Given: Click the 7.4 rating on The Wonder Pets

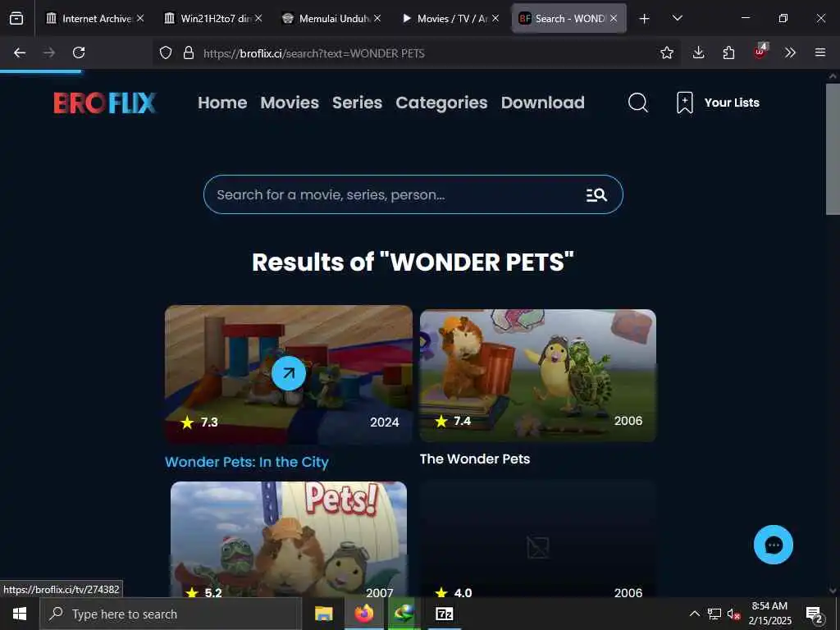Looking at the screenshot, I should click(453, 421).
